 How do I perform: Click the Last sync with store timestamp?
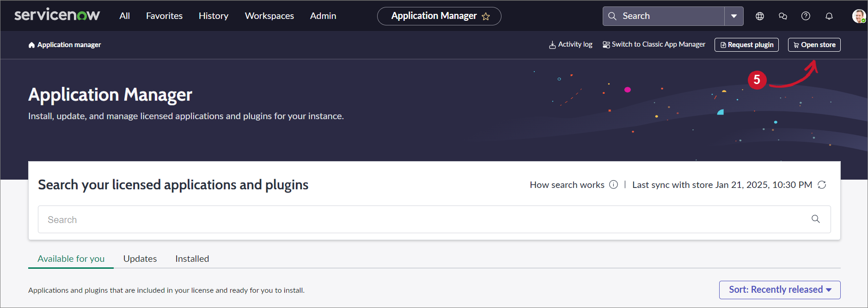[x=722, y=185]
